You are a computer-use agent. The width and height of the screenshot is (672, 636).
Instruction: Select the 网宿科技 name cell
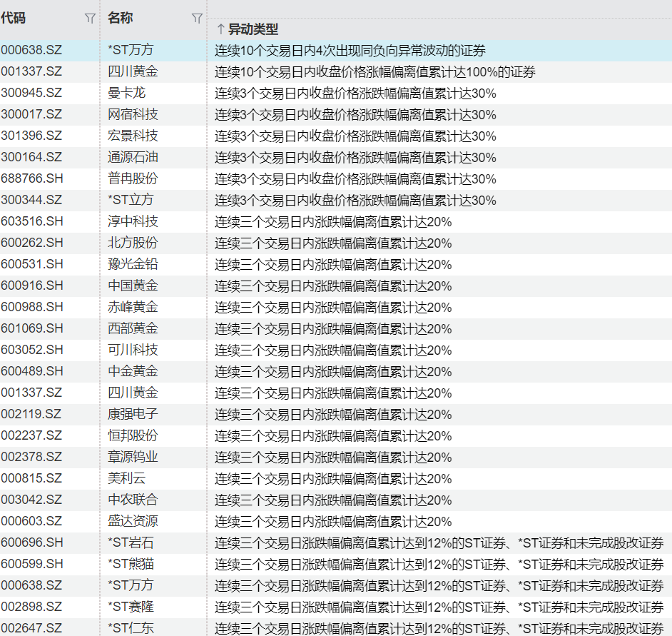(133, 115)
